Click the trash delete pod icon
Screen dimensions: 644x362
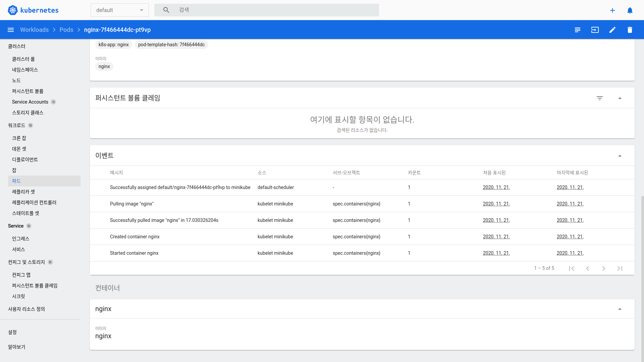[630, 30]
